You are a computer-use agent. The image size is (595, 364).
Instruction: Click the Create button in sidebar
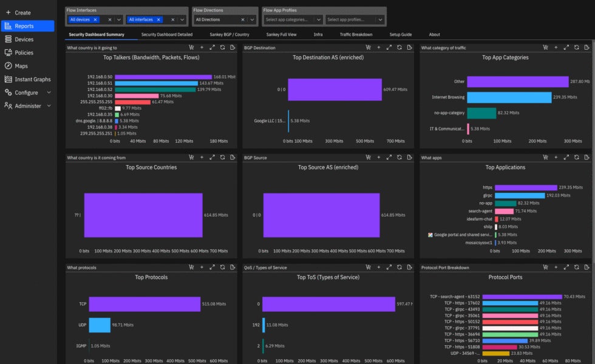[18, 13]
